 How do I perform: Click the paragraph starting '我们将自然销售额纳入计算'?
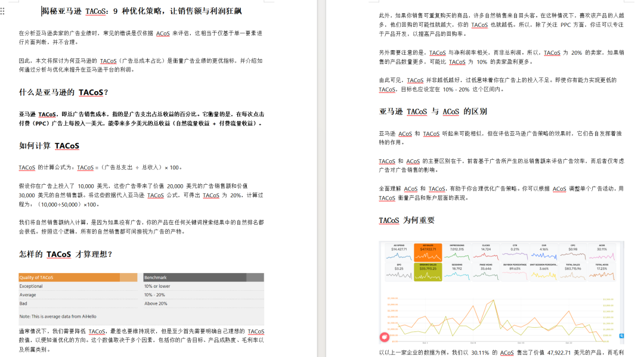pyautogui.click(x=141, y=226)
